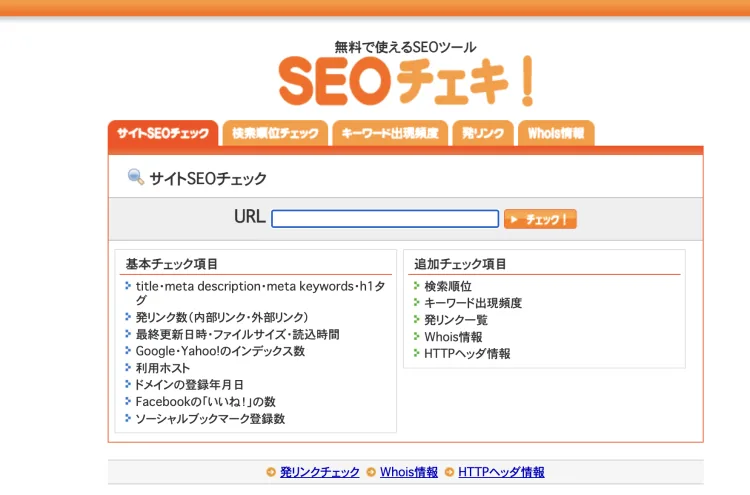The height and width of the screenshot is (495, 750).
Task: Click the blue bullet icon beside ドメインの登録年月日
Action: 128,384
